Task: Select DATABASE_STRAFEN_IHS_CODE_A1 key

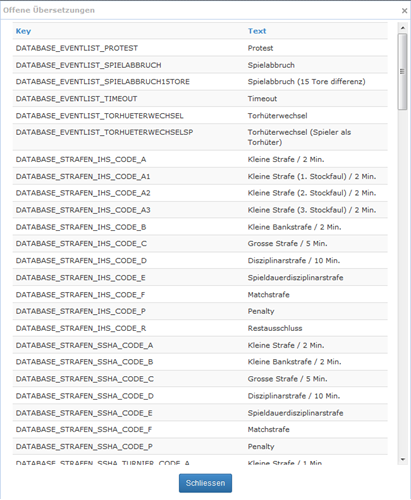Action: (83, 176)
